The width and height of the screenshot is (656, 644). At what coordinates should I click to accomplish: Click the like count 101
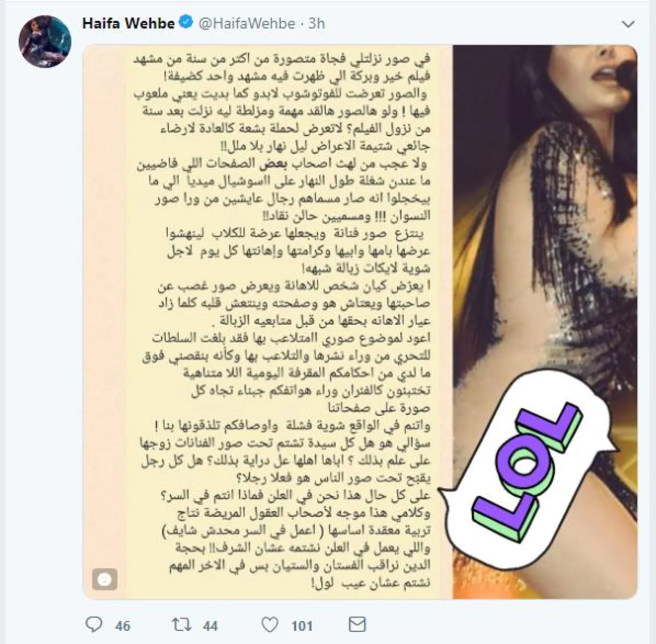(302, 625)
